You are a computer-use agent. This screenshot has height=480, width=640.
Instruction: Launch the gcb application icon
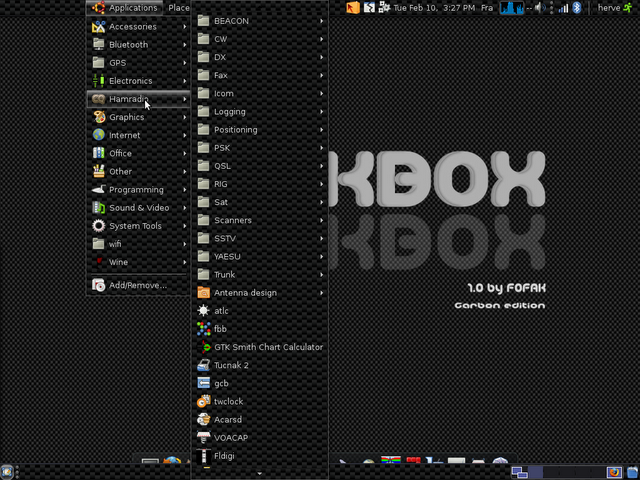click(203, 383)
